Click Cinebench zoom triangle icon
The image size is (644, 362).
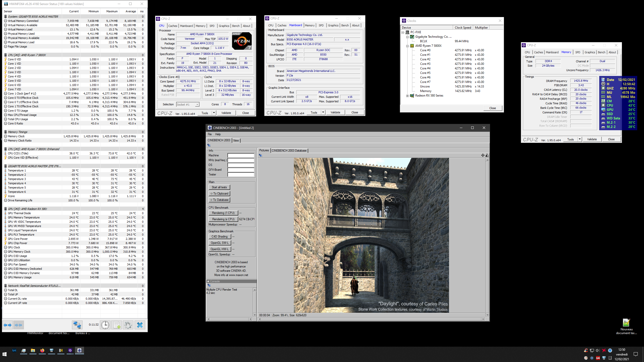pyautogui.click(x=487, y=155)
